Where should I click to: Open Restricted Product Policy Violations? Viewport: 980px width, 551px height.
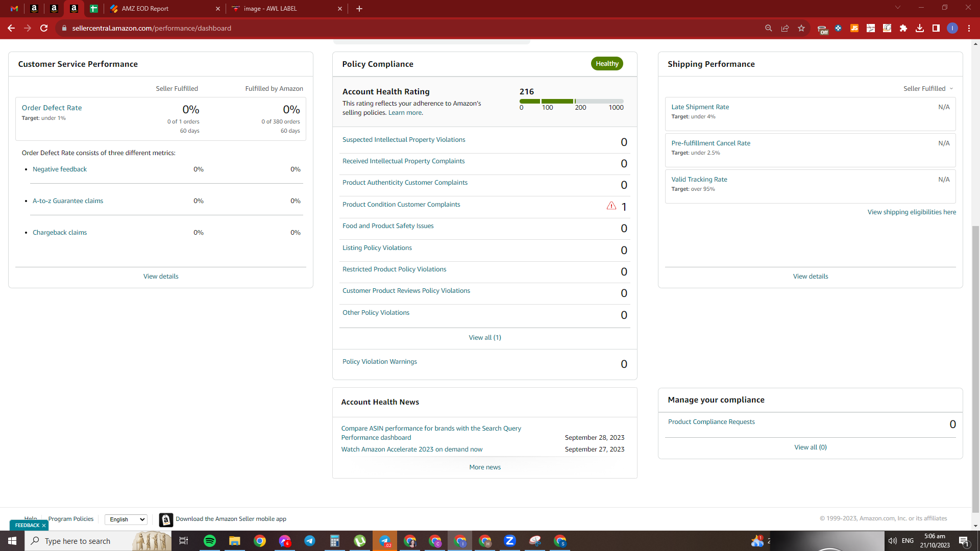[x=394, y=269]
